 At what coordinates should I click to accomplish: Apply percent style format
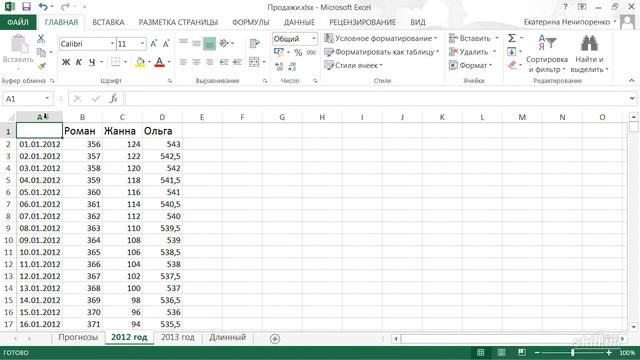click(298, 53)
